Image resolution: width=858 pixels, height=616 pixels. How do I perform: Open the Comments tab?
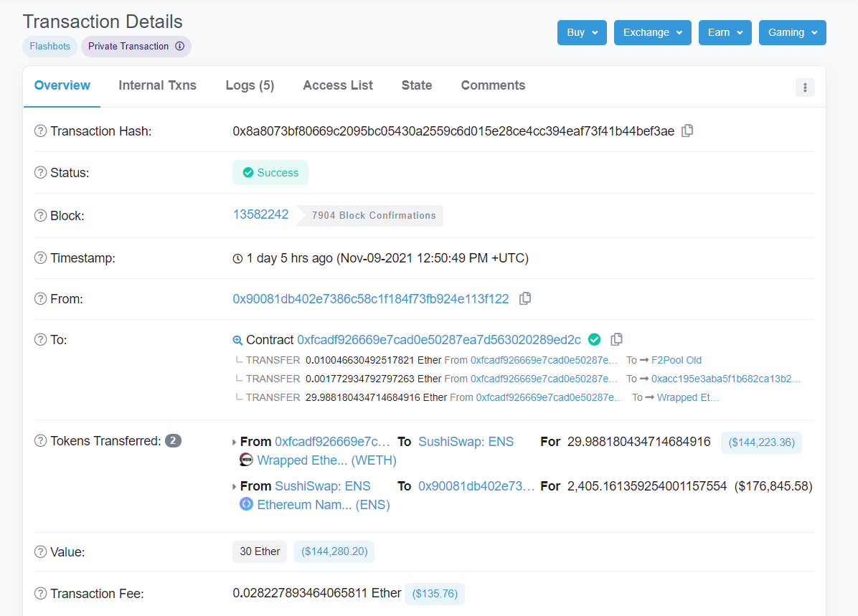tap(493, 85)
